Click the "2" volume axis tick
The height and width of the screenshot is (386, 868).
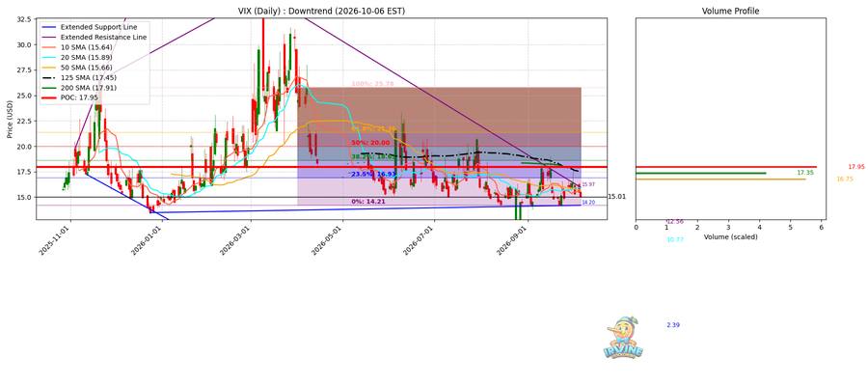[x=697, y=227]
